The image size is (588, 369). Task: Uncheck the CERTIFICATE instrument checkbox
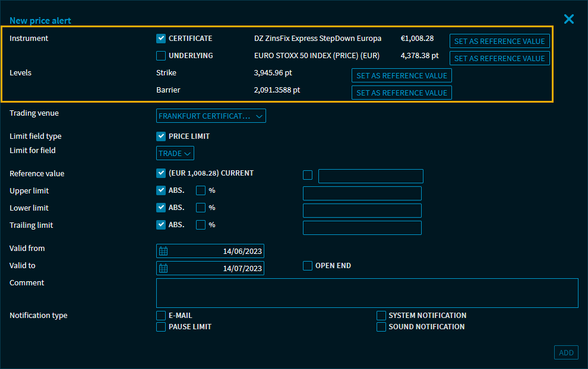tap(161, 39)
